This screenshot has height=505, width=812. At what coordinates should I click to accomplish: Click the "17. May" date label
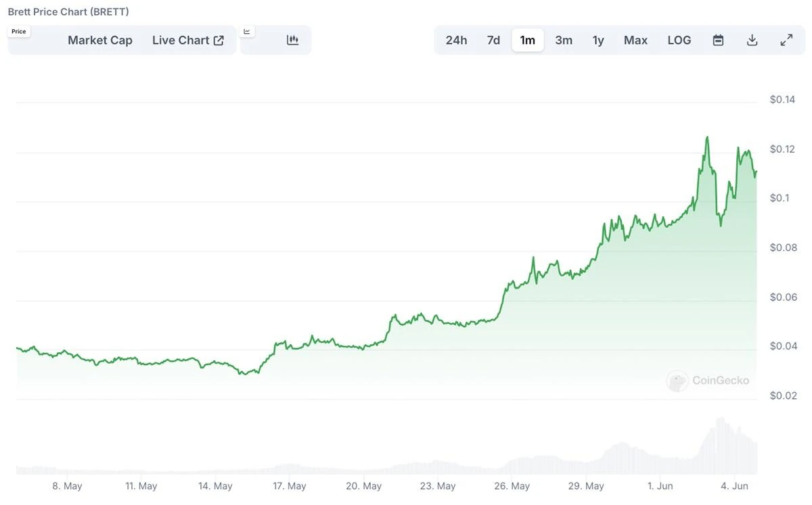289,486
